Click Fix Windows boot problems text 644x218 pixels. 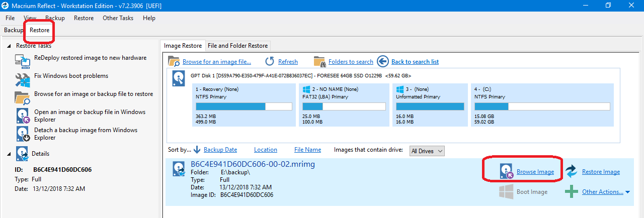click(x=71, y=76)
